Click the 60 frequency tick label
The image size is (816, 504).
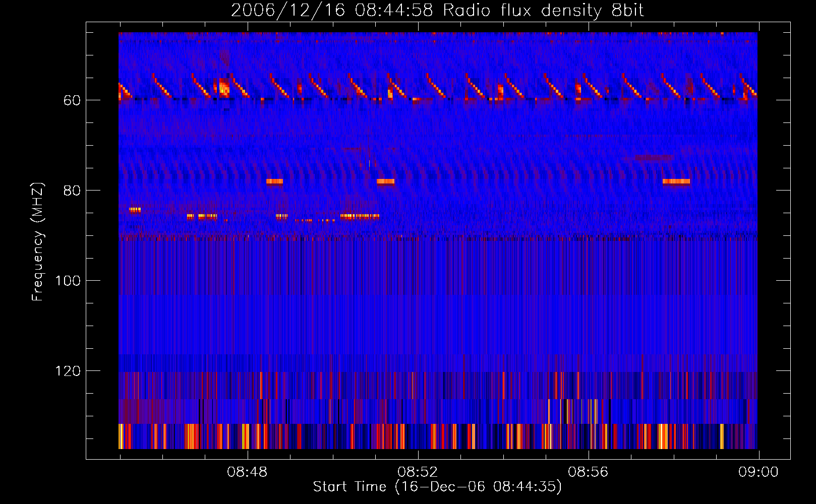[x=72, y=100]
